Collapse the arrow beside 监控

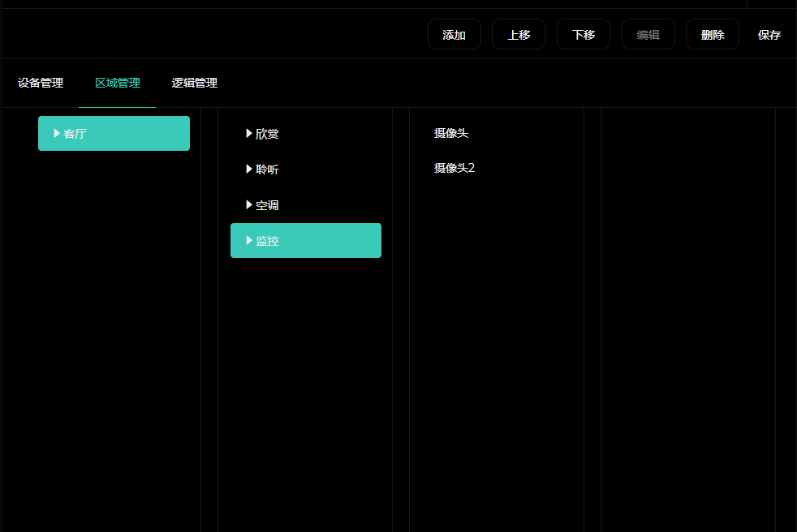pyautogui.click(x=249, y=241)
